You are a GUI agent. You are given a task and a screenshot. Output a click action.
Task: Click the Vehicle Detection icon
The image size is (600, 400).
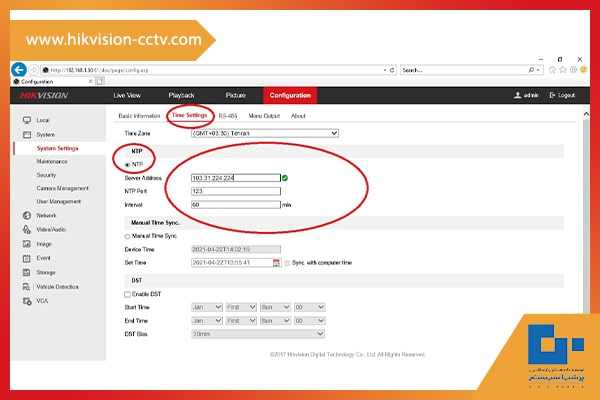[x=27, y=287]
